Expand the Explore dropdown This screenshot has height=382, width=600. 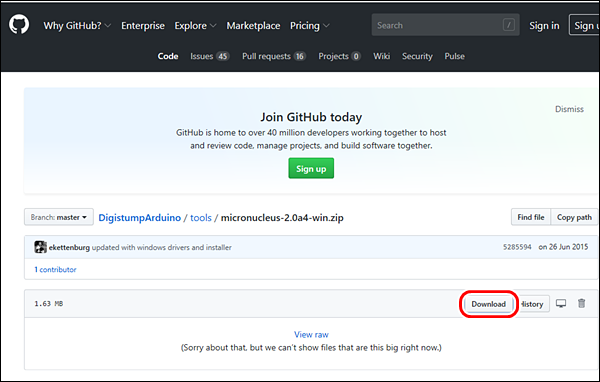point(195,26)
